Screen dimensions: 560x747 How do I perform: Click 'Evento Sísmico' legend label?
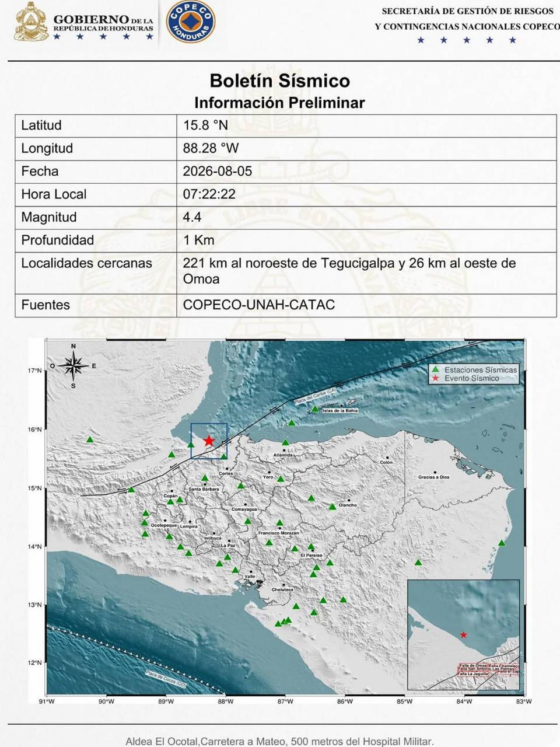click(472, 378)
